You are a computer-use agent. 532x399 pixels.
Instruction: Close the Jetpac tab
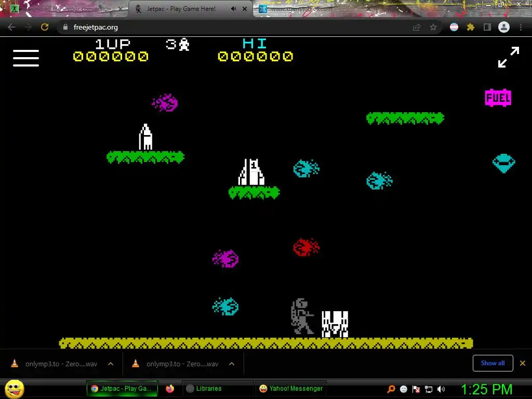point(245,9)
